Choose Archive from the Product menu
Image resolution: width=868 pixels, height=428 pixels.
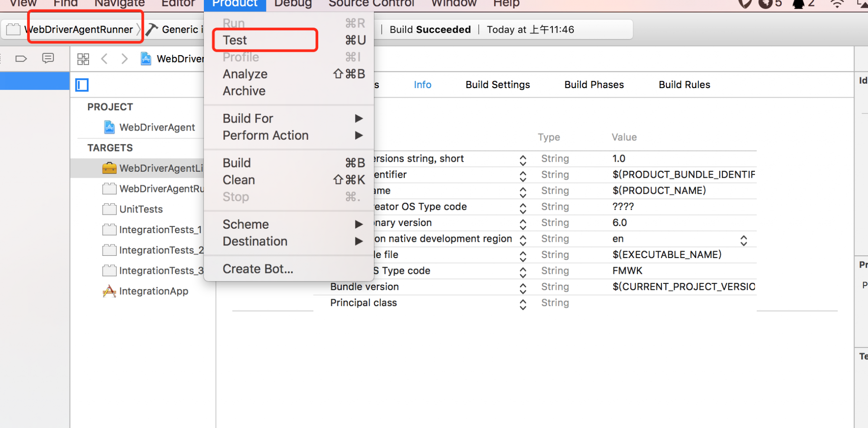click(x=289, y=91)
